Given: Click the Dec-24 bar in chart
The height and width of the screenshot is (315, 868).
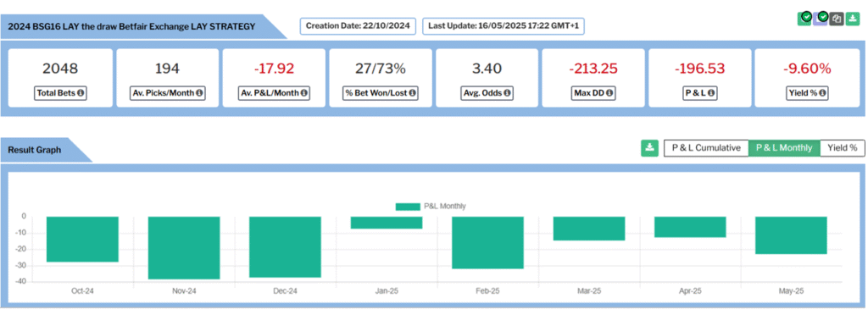Looking at the screenshot, I should (285, 247).
